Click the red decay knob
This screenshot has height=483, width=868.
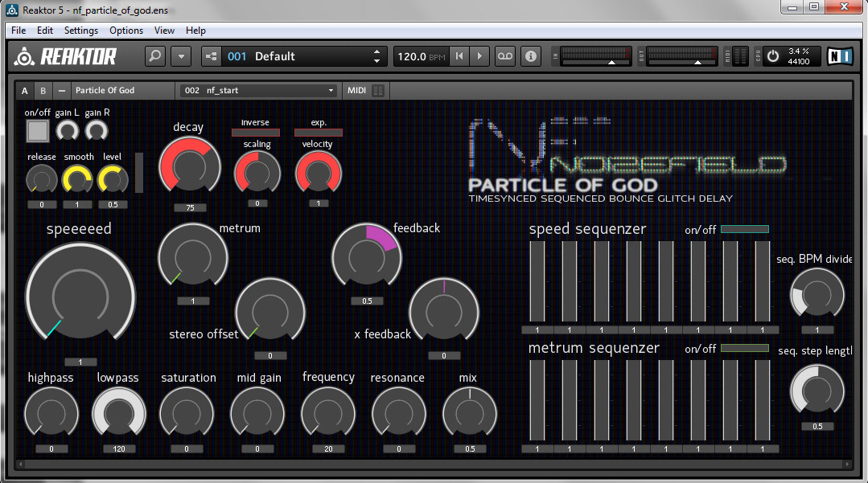[x=190, y=166]
